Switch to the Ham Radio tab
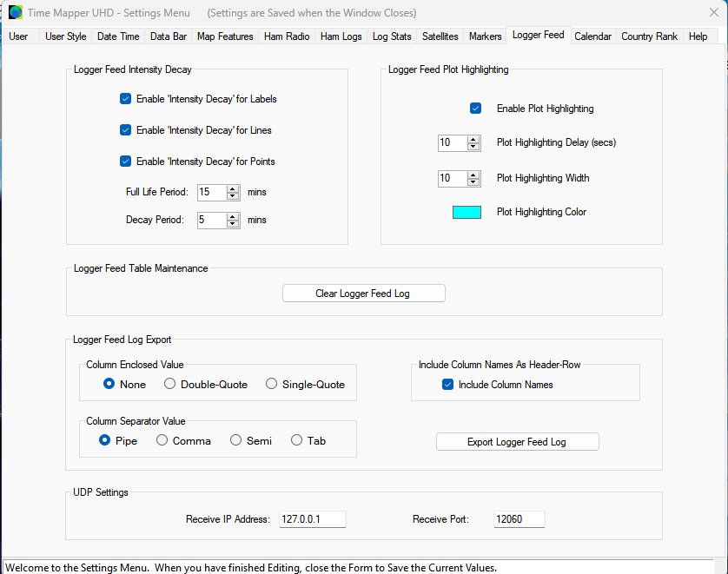The height and width of the screenshot is (574, 728). (x=287, y=36)
